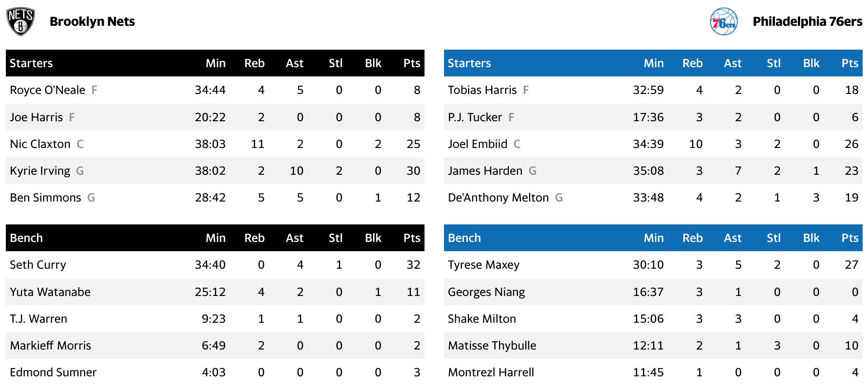
Task: Click the 76ers bench Ast column header
Action: click(x=732, y=238)
